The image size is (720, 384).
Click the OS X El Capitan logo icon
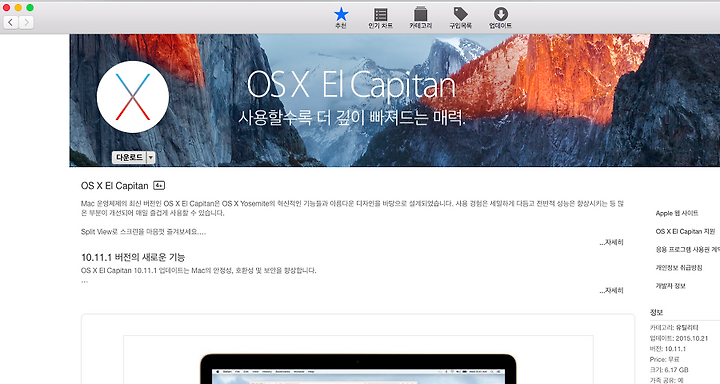pyautogui.click(x=133, y=97)
